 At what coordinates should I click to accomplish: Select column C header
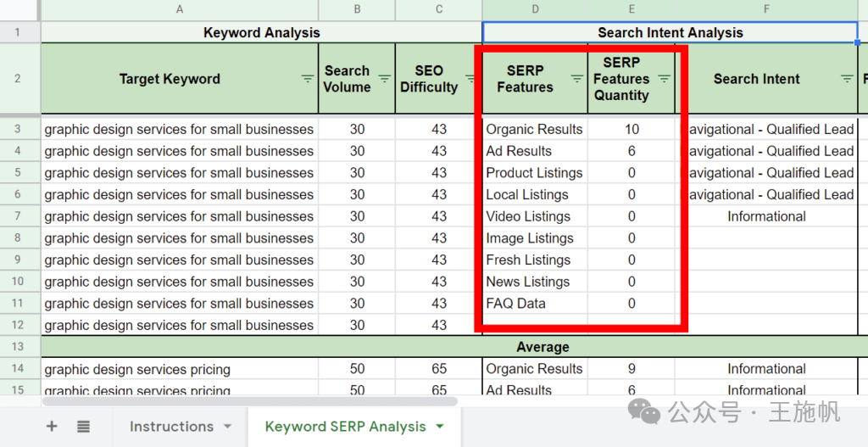pos(439,9)
